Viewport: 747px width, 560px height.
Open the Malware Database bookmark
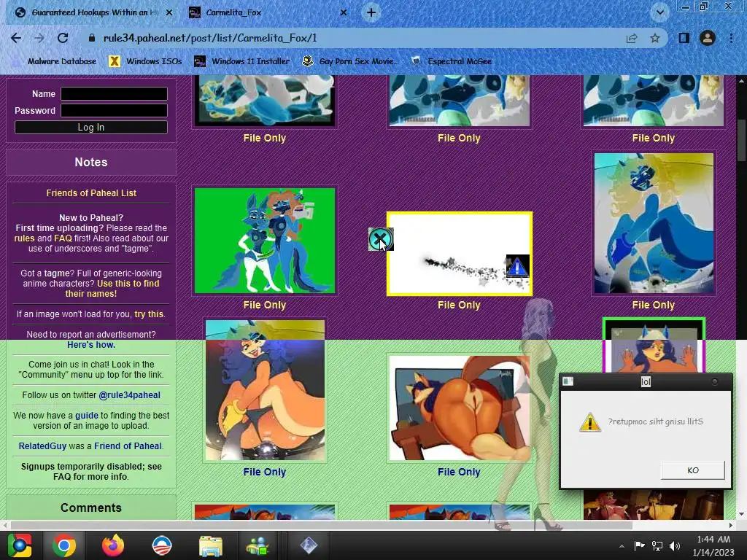coord(55,61)
